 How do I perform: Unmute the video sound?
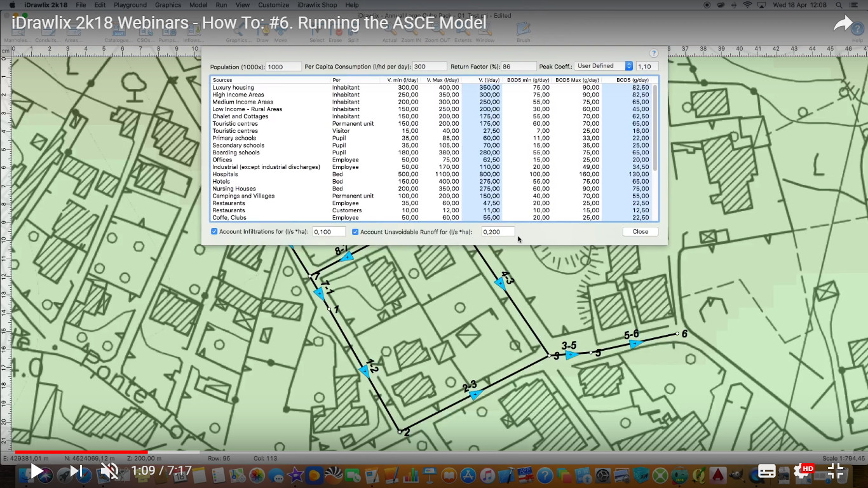[x=109, y=471]
